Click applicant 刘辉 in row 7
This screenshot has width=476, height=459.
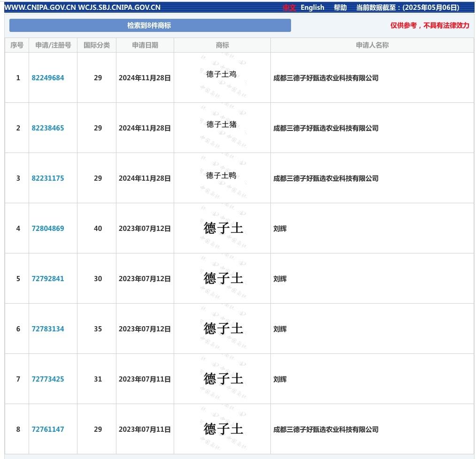pyautogui.click(x=280, y=379)
